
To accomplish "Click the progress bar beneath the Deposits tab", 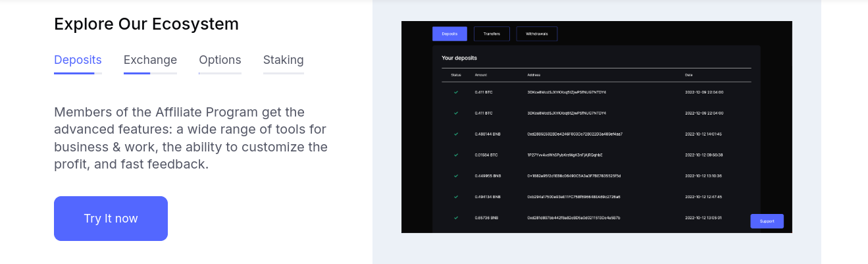I will [78, 73].
